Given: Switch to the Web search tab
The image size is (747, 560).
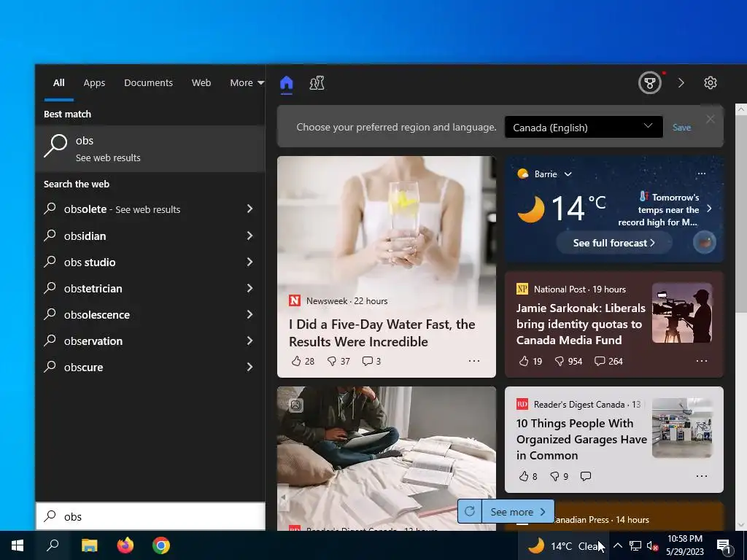Looking at the screenshot, I should coord(201,83).
